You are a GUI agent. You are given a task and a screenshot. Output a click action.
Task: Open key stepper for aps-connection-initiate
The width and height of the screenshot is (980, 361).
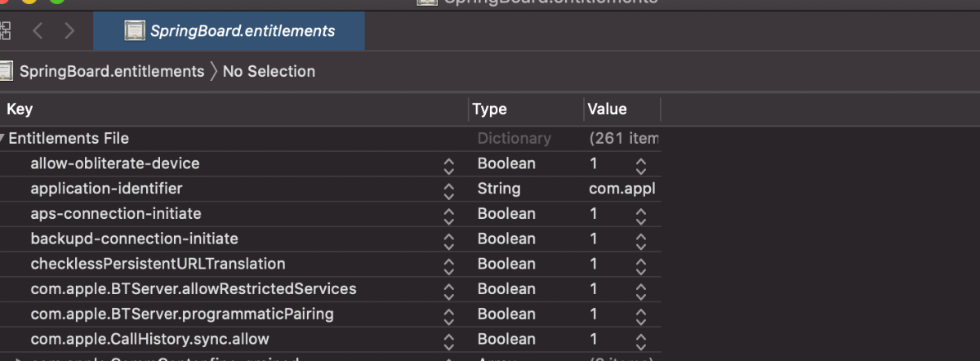pyautogui.click(x=448, y=216)
